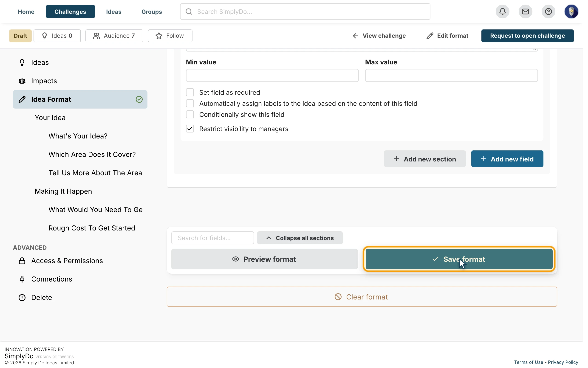The width and height of the screenshot is (588, 368).
Task: Enable Conditionally show this field
Action: (x=190, y=114)
